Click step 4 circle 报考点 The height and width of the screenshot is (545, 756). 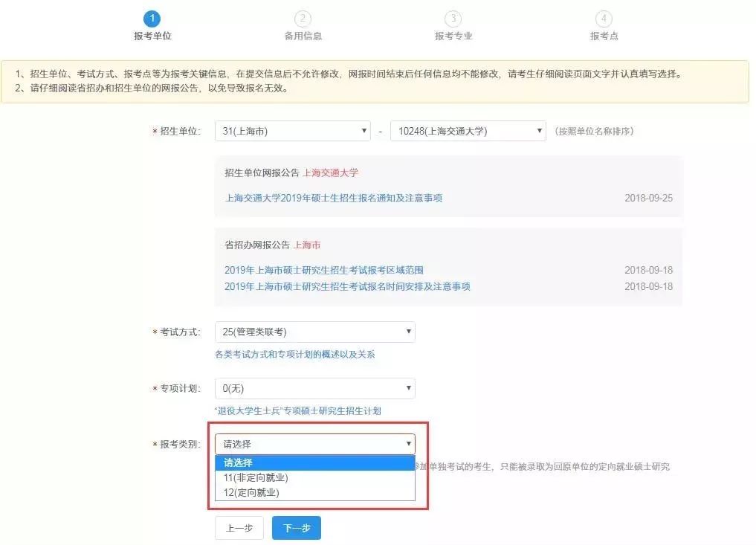pos(604,19)
